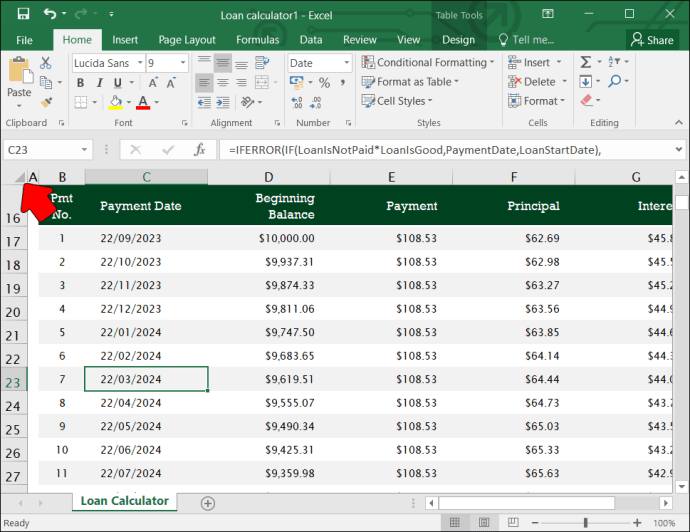Click the Comma Style icon
The height and width of the screenshot is (532, 690).
point(342,82)
